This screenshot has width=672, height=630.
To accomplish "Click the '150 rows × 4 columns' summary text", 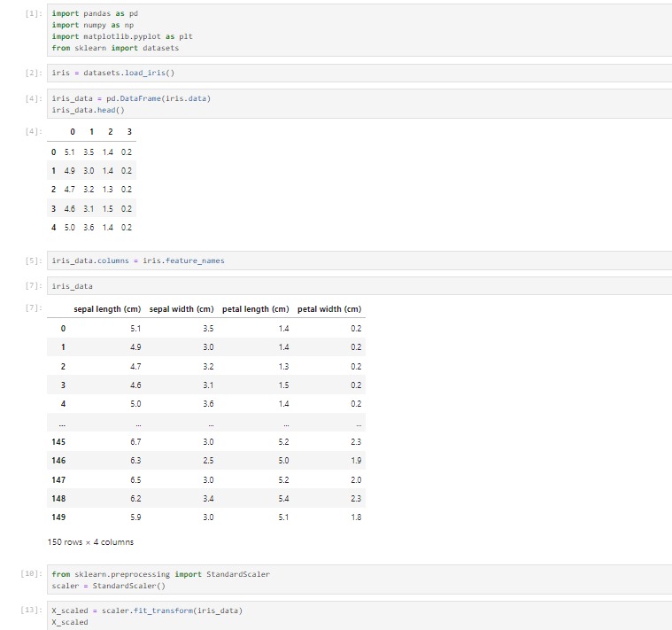I will coord(90,542).
